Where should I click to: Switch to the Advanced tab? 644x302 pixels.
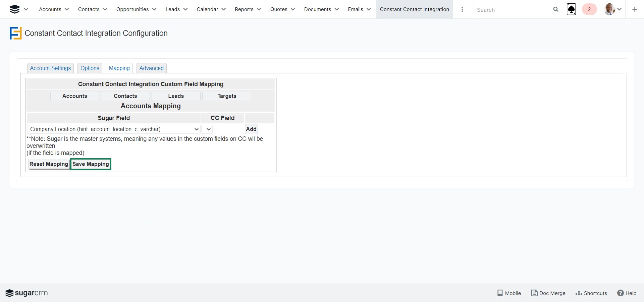click(x=151, y=68)
